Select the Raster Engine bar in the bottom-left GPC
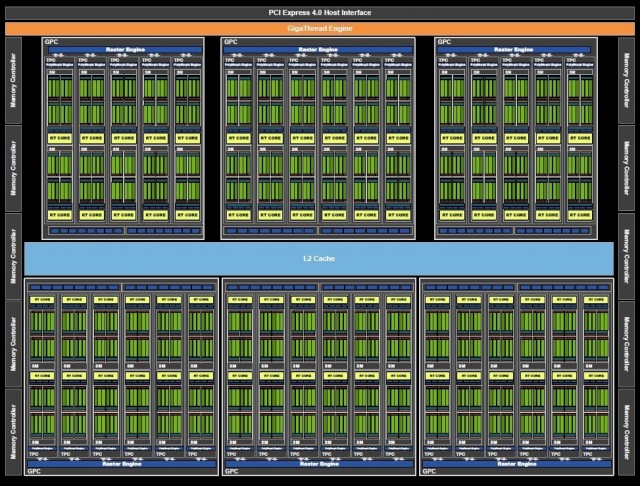Screen dimensions: 640x486 coord(122,464)
